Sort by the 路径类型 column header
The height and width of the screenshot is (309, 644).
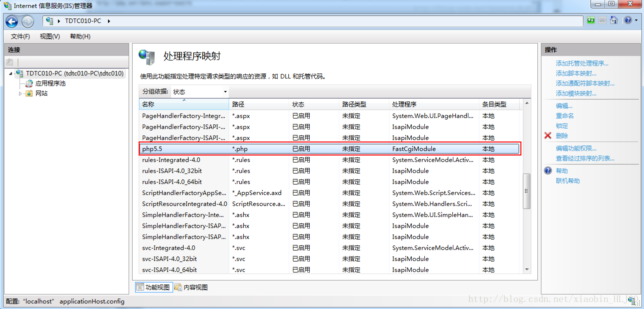pos(364,104)
